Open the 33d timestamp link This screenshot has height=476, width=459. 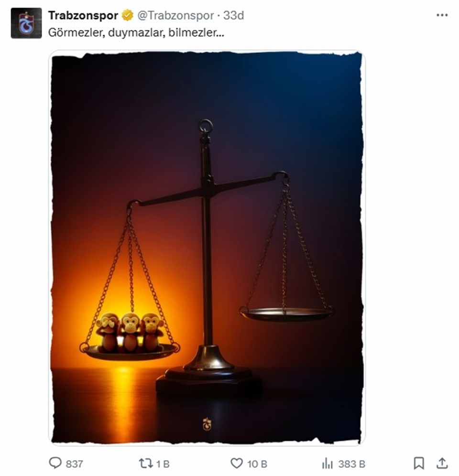[234, 15]
